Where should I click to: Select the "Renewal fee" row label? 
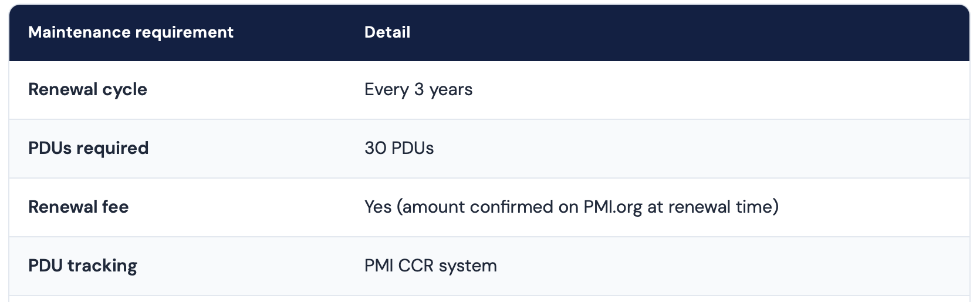[x=78, y=207]
